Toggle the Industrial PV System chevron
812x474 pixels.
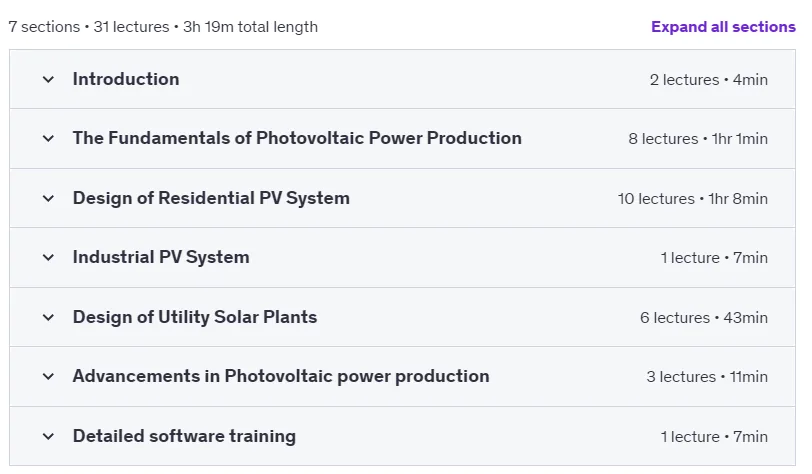pyautogui.click(x=48, y=257)
